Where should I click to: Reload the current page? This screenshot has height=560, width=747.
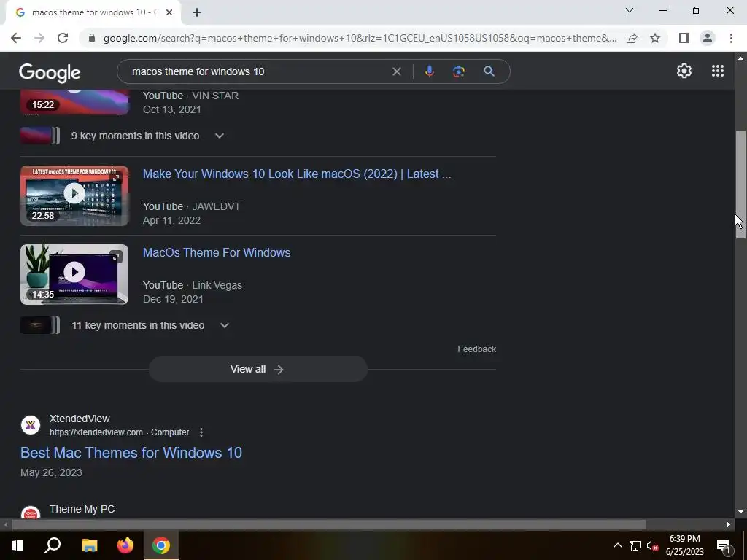63,38
